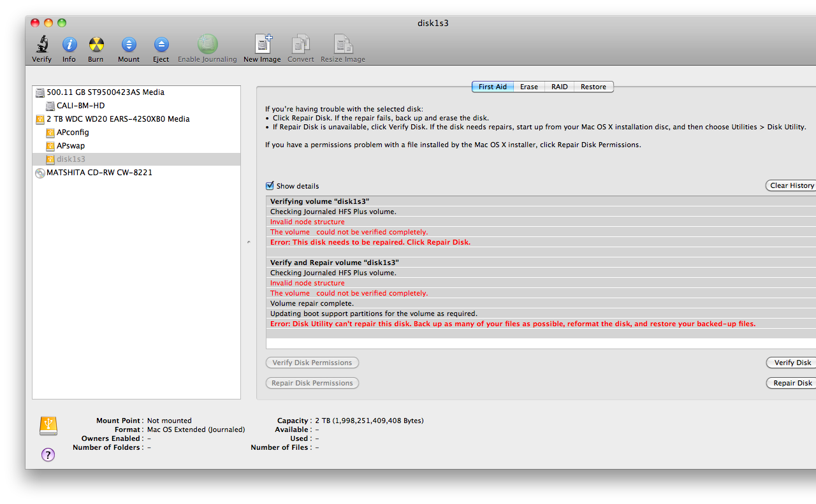
Task: Click the Clear History button
Action: pyautogui.click(x=792, y=185)
